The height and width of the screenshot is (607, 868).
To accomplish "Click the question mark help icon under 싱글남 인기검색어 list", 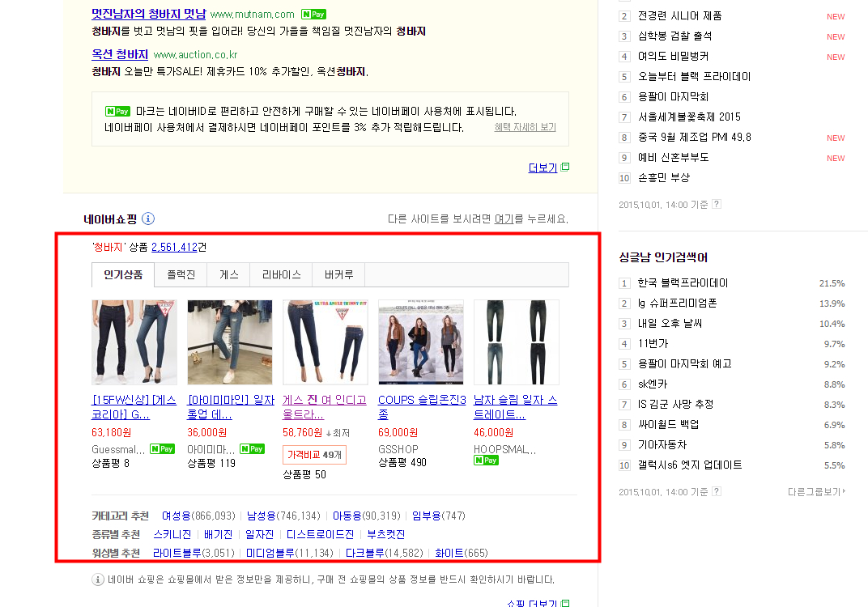I will click(x=717, y=490).
